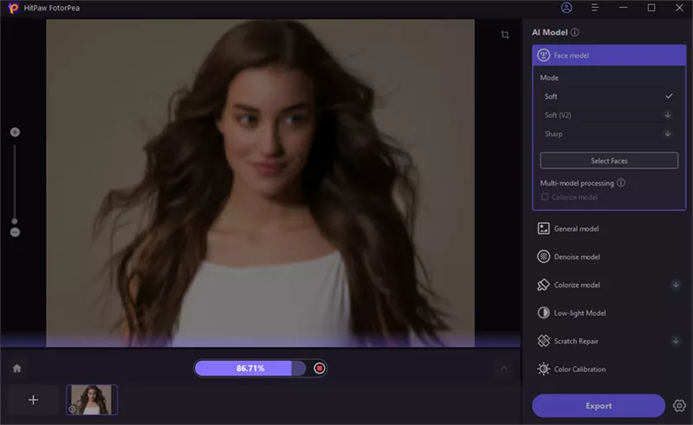
Task: Select the Scratch Repair option
Action: [x=609, y=341]
